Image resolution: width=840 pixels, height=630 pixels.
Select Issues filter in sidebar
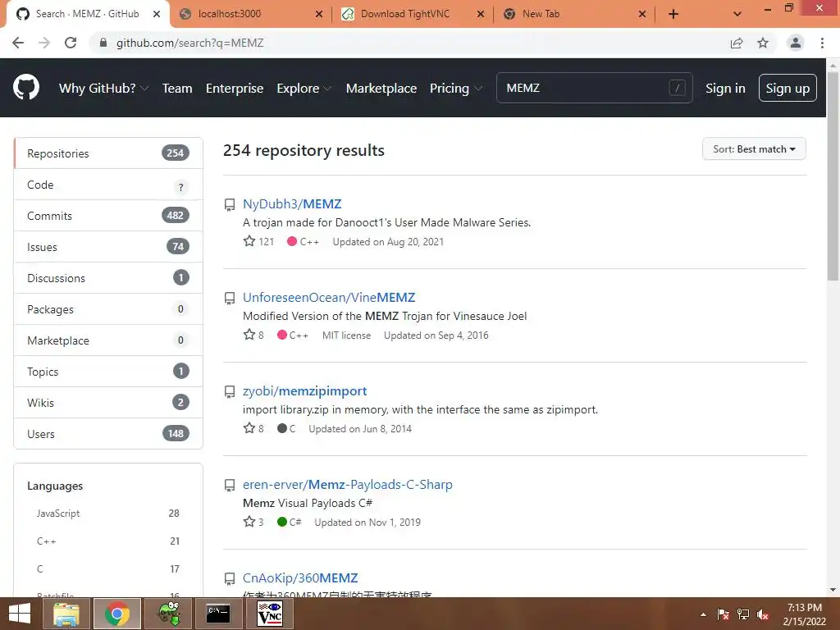[x=108, y=247]
